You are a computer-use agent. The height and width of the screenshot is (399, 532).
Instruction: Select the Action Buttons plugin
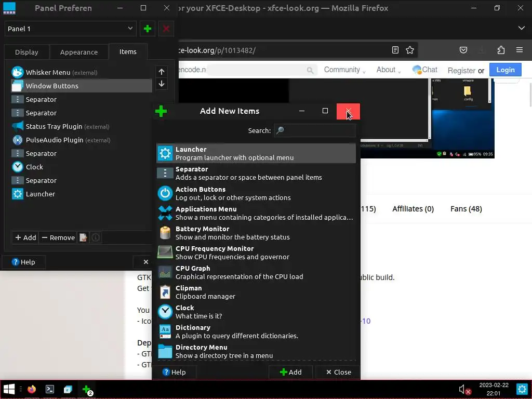256,193
